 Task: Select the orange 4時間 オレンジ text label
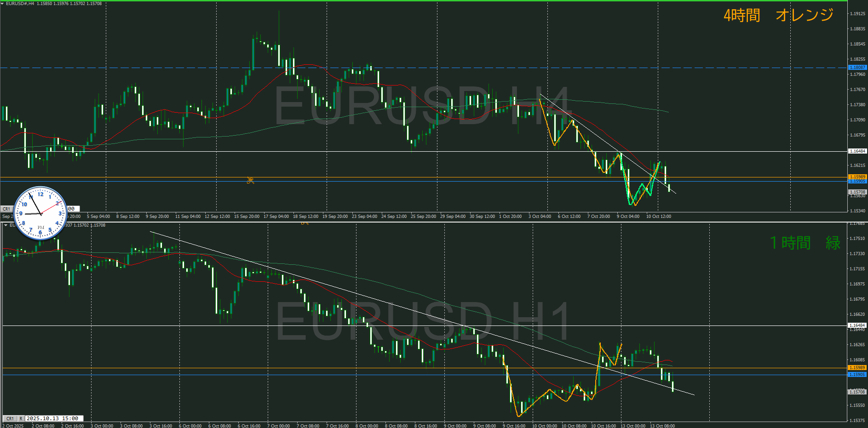[x=778, y=15]
